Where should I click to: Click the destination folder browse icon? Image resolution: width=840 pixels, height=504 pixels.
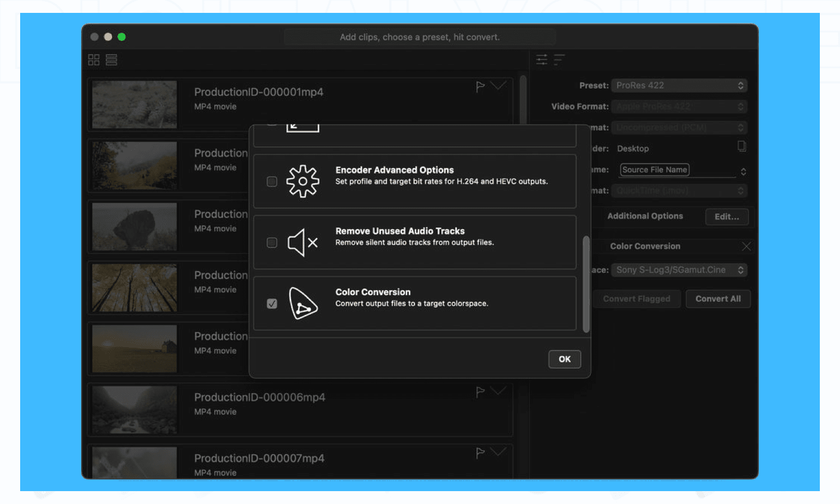point(741,147)
